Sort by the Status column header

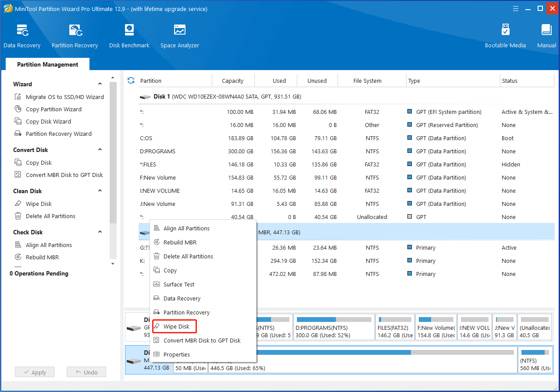coord(527,81)
